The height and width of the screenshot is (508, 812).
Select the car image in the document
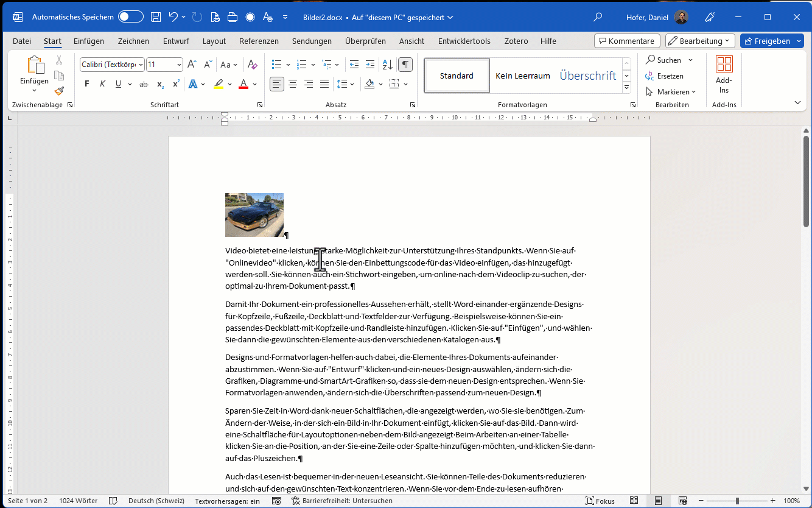click(254, 215)
